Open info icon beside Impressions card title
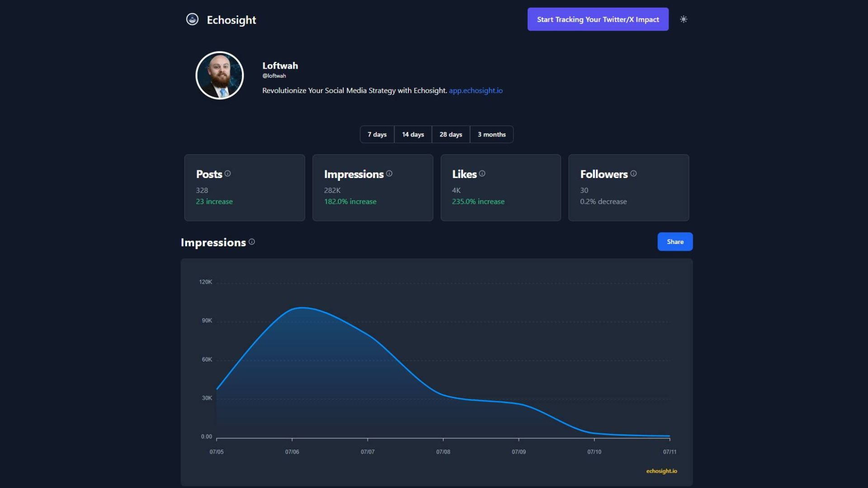This screenshot has height=488, width=868. pos(389,174)
